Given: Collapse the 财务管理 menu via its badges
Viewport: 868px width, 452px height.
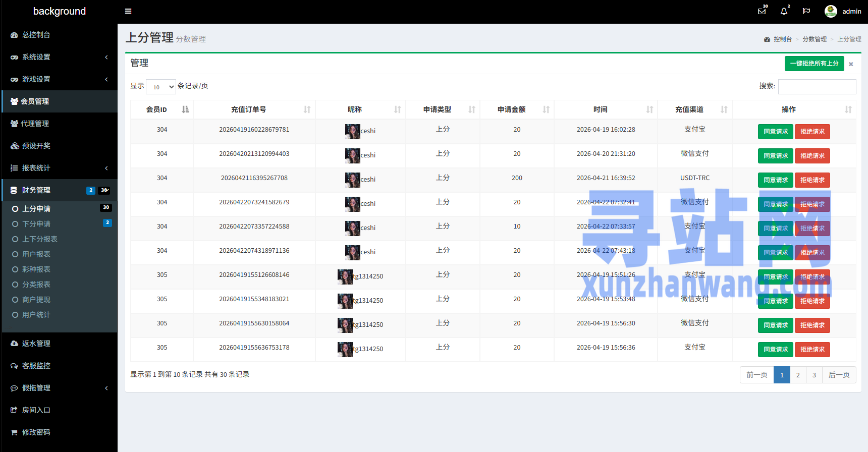Looking at the screenshot, I should coord(98,190).
